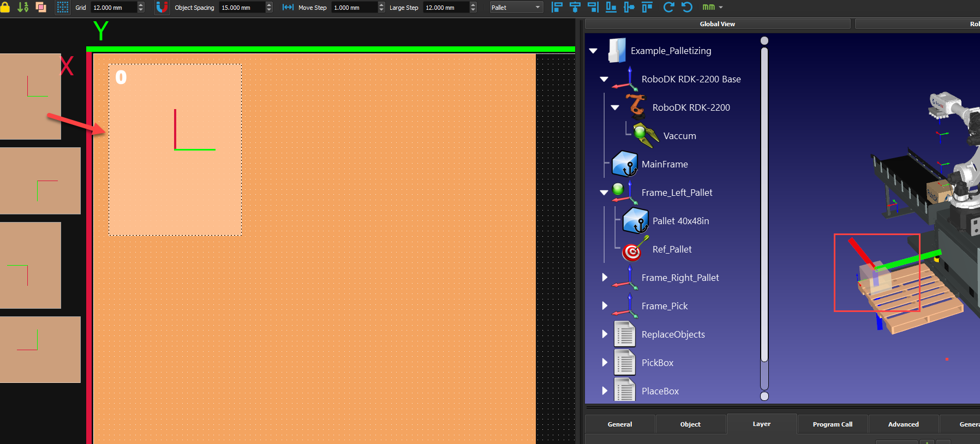Viewport: 980px width, 444px height.
Task: Switch to the Program Call tab
Action: coord(832,424)
